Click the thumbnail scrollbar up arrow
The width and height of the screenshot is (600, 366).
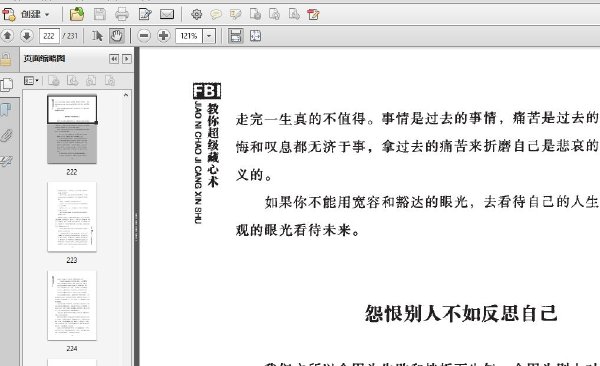click(x=126, y=95)
